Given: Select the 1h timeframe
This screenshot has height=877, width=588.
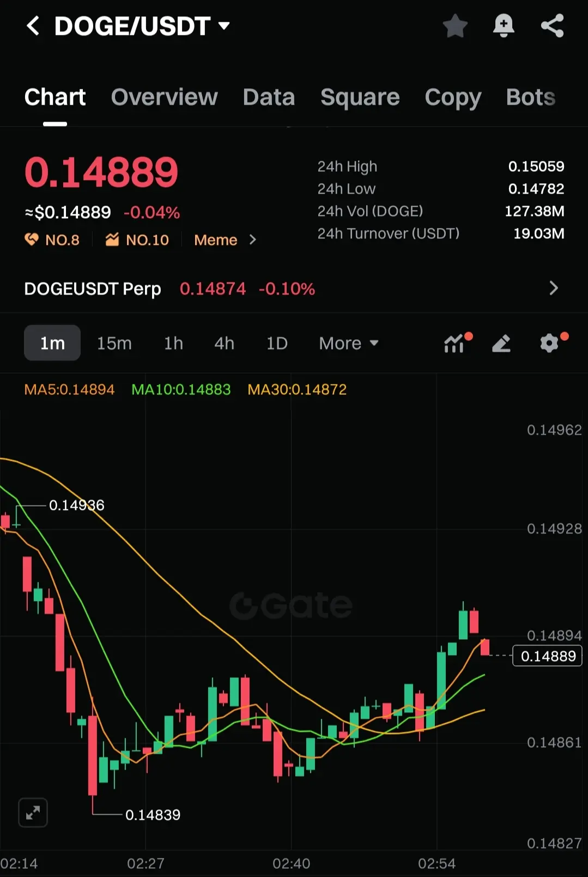Looking at the screenshot, I should click(x=174, y=343).
